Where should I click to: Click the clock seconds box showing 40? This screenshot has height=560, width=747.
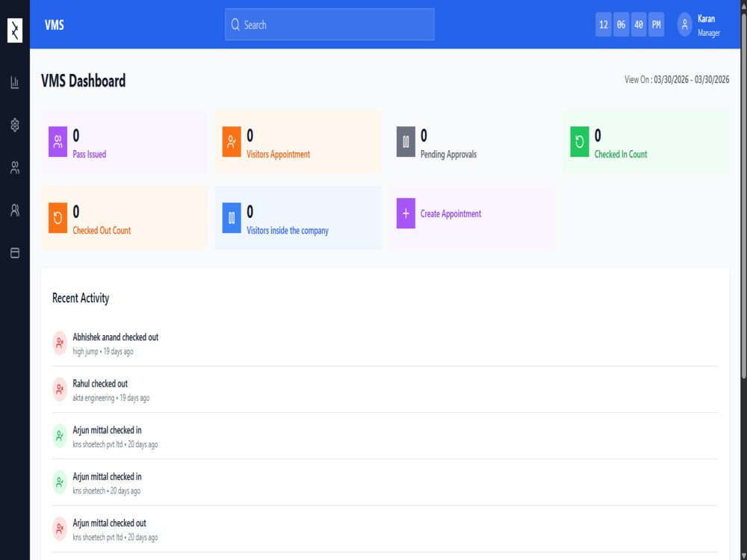coord(639,25)
